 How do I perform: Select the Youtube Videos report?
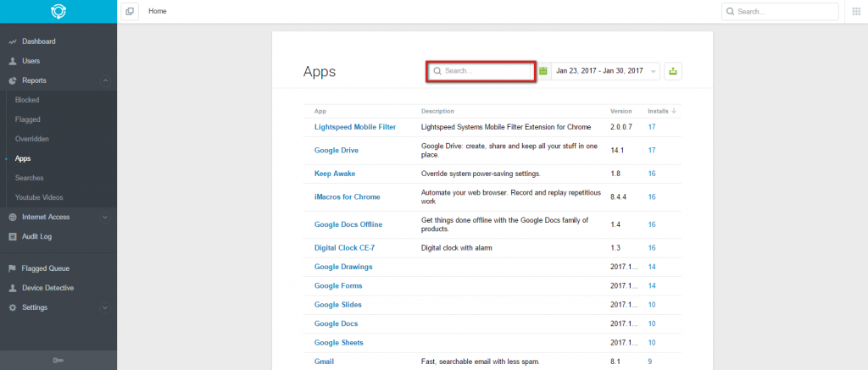click(39, 197)
